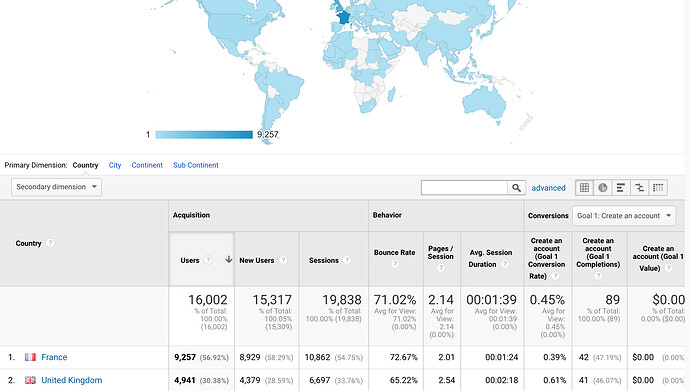Sort by New Users column header

257,260
